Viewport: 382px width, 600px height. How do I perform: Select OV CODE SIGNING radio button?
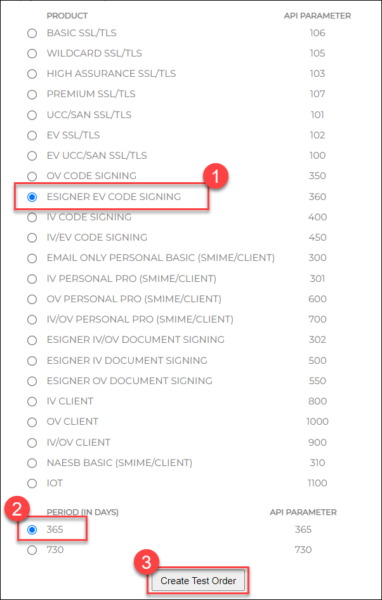point(32,176)
